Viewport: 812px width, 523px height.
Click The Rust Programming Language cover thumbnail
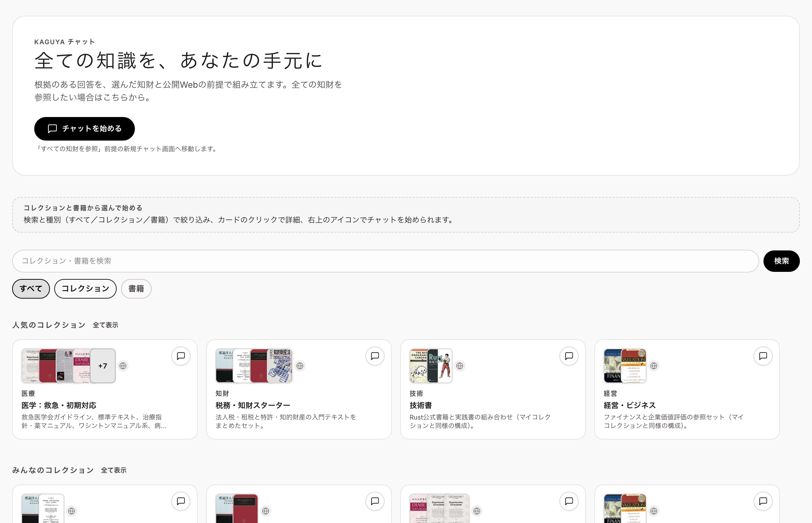coord(419,366)
